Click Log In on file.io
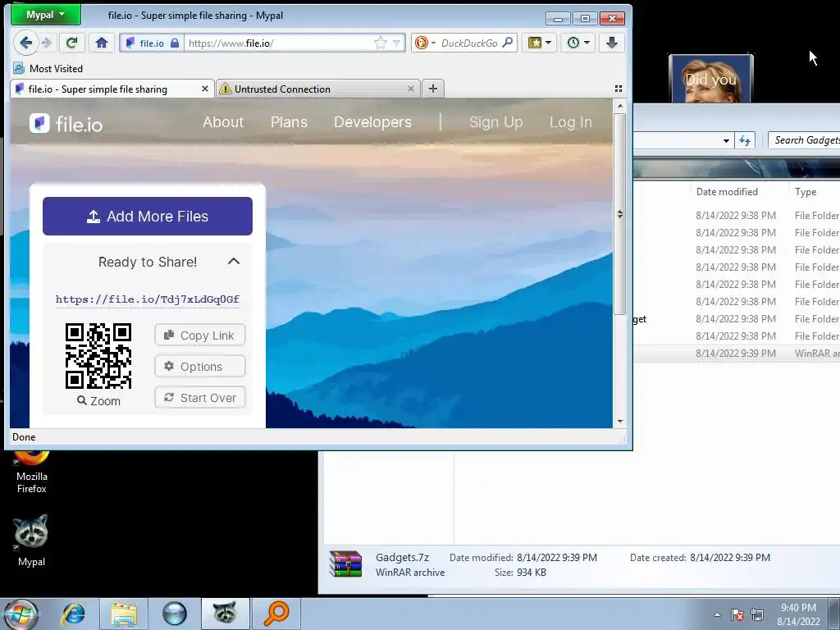 coord(571,123)
